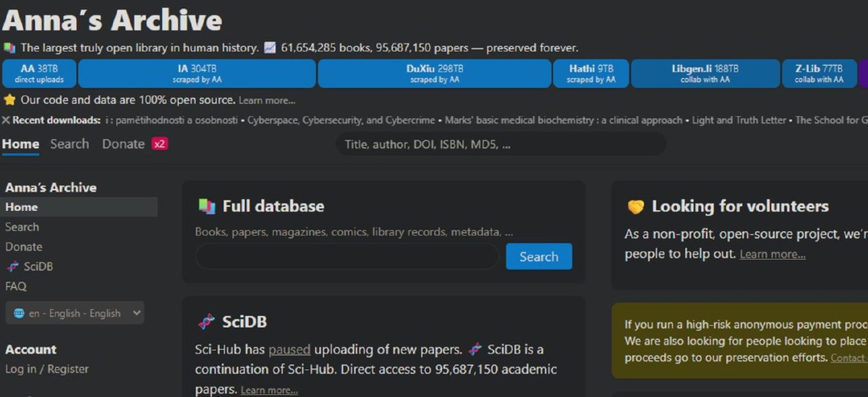This screenshot has width=868, height=397.
Task: Open Home in the left sidebar
Action: (79, 207)
